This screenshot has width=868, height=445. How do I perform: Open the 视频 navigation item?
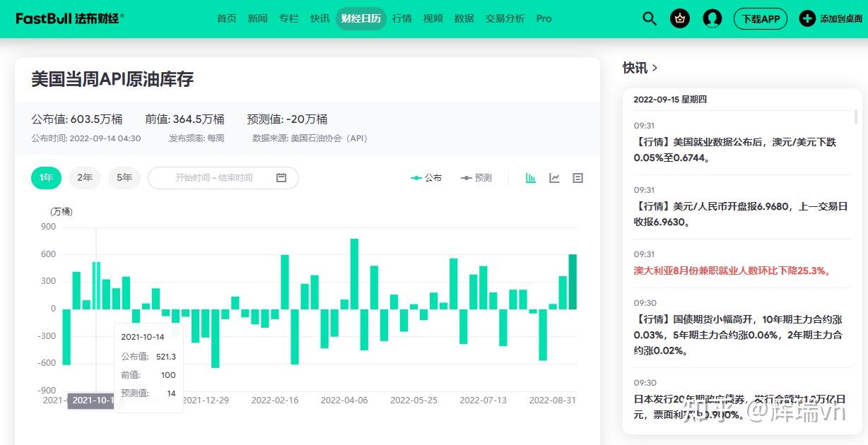433,18
